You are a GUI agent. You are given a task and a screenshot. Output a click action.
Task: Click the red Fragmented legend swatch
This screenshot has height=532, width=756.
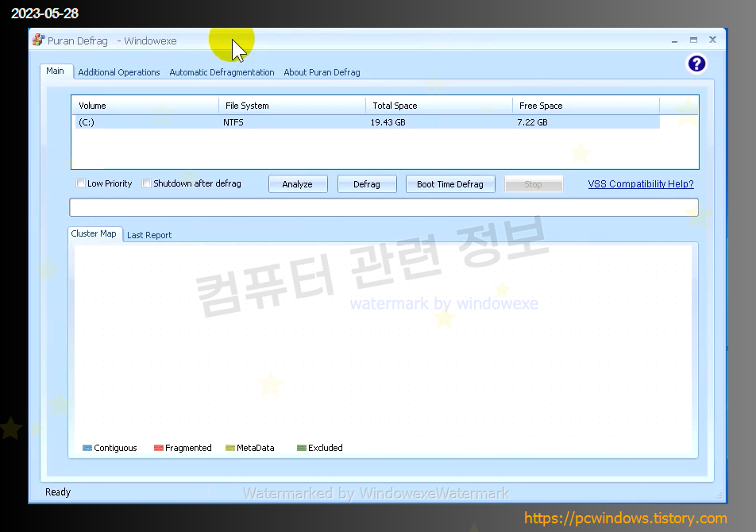[159, 448]
